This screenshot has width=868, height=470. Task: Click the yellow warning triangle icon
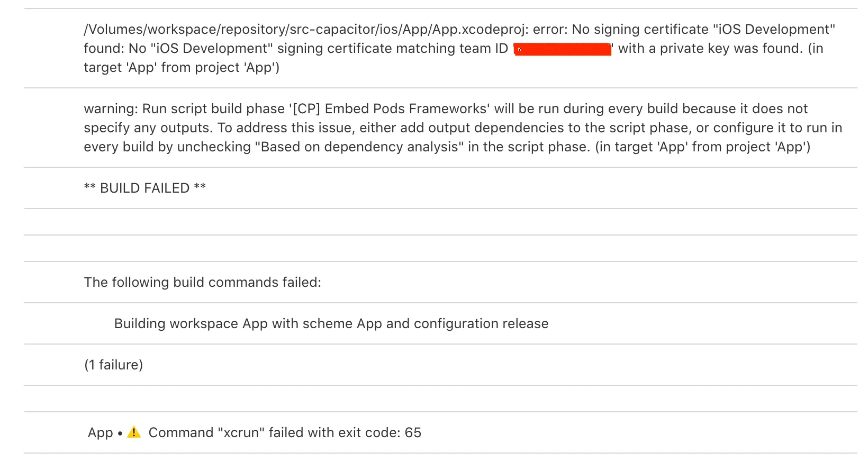[134, 432]
